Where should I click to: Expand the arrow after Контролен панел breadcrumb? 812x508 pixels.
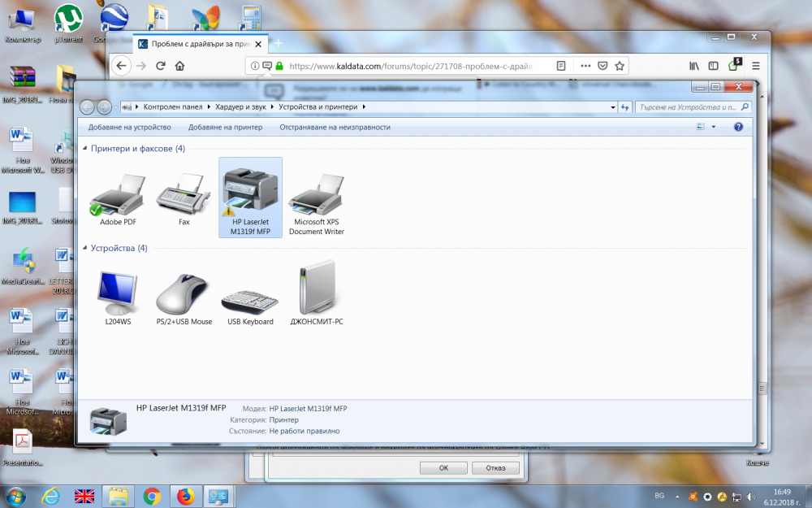[x=209, y=106]
